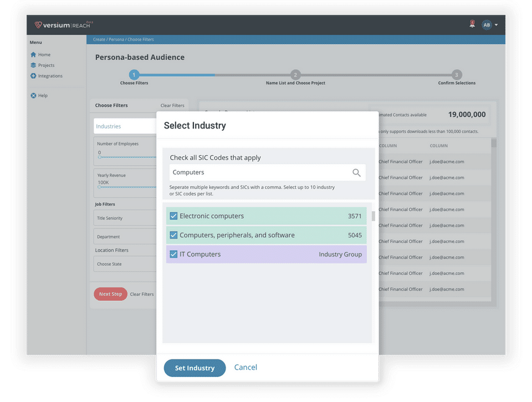
Task: Click the AB user avatar
Action: point(487,25)
